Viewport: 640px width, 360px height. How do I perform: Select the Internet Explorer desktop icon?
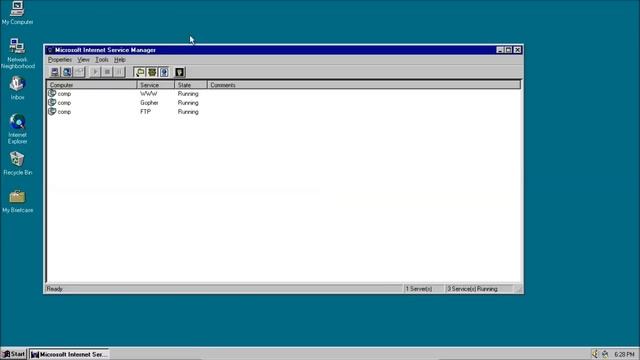click(18, 129)
